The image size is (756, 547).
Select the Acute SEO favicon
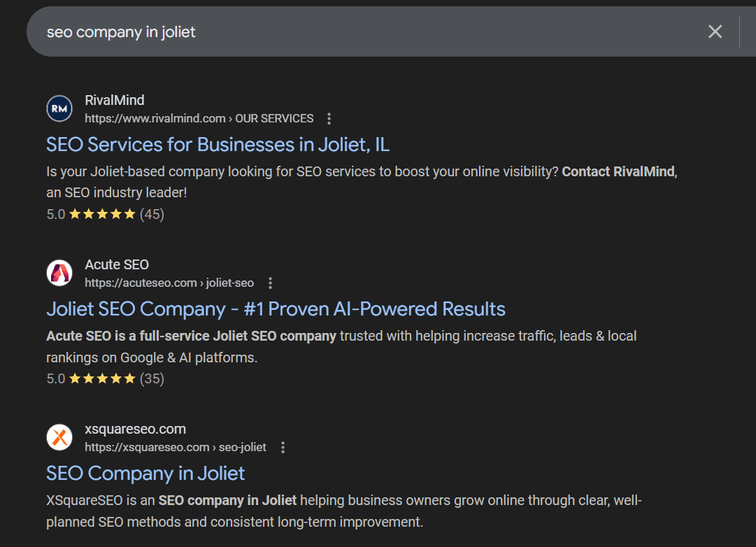point(59,273)
